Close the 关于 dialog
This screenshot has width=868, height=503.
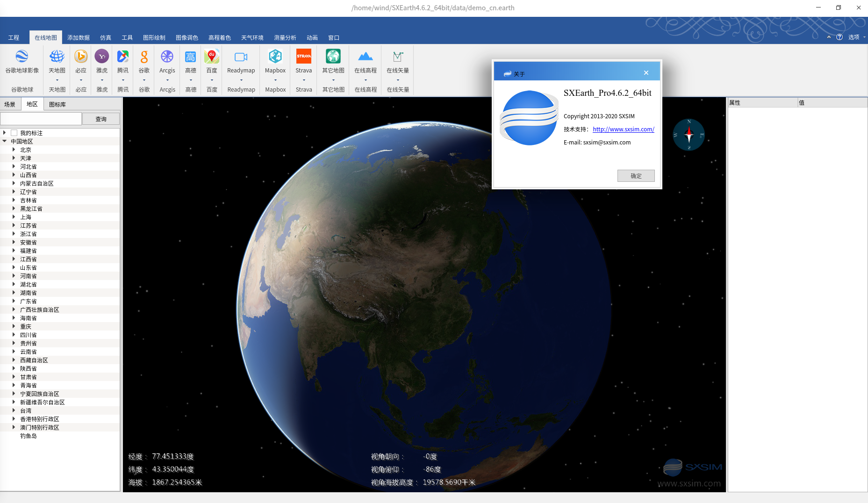point(646,73)
